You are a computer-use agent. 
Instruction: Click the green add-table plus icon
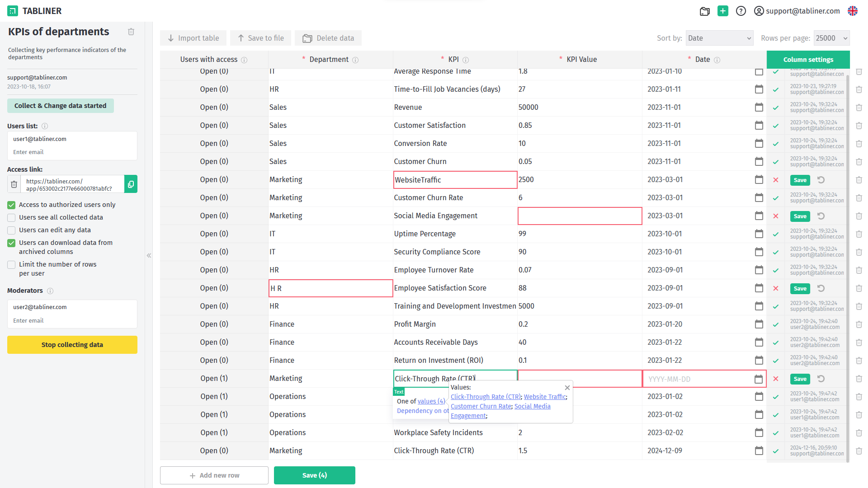click(723, 11)
